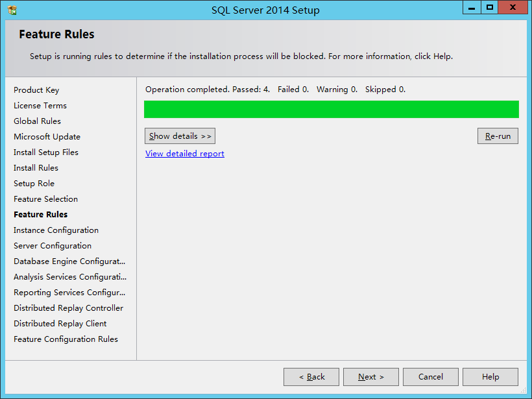Click the 'Skipped 0.' status text

385,90
